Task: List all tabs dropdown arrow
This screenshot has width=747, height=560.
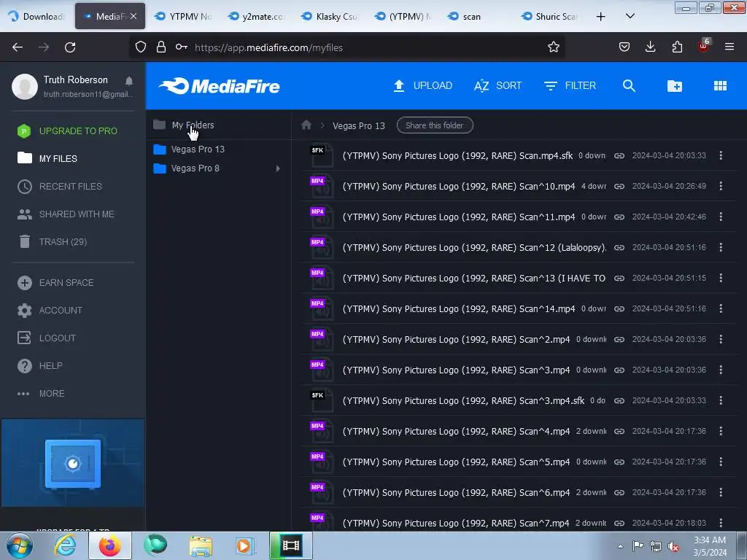Action: [630, 16]
